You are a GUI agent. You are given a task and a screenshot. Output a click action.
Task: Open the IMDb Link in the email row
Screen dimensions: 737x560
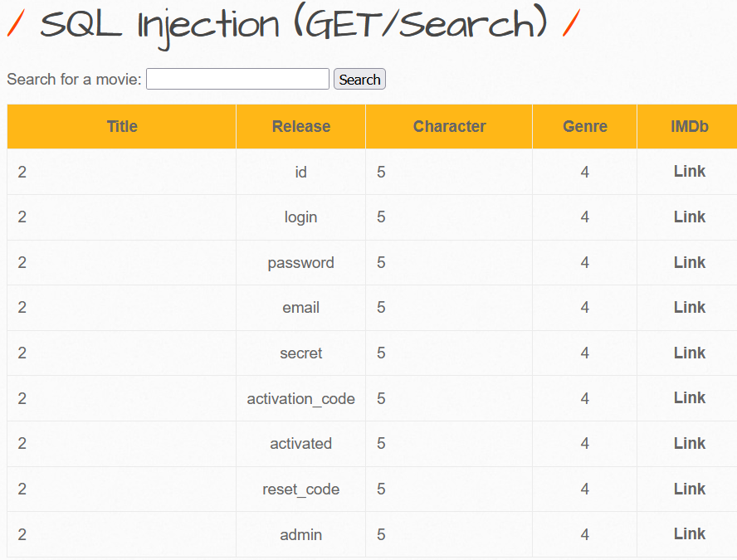point(689,307)
